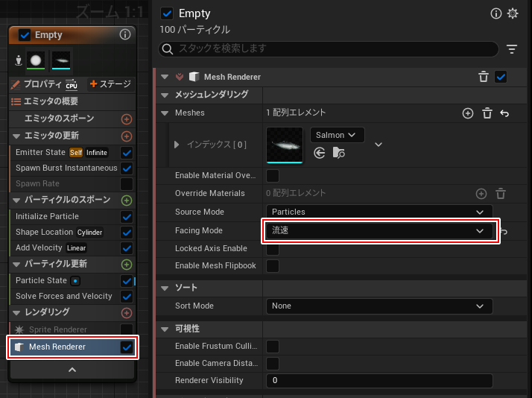Disable the Add Velocity module checkbox
532x398 pixels.
[x=126, y=248]
